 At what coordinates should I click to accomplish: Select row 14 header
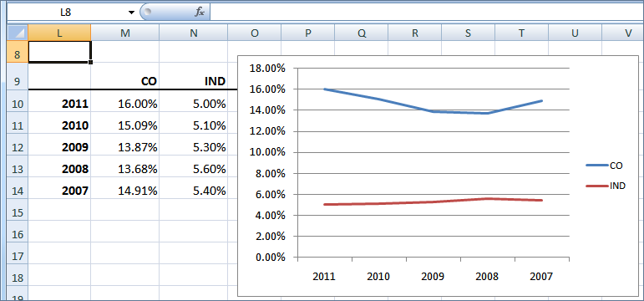tap(18, 191)
